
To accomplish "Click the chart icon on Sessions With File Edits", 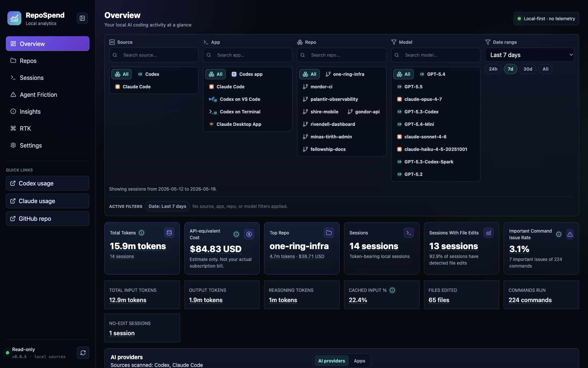I will 488,233.
